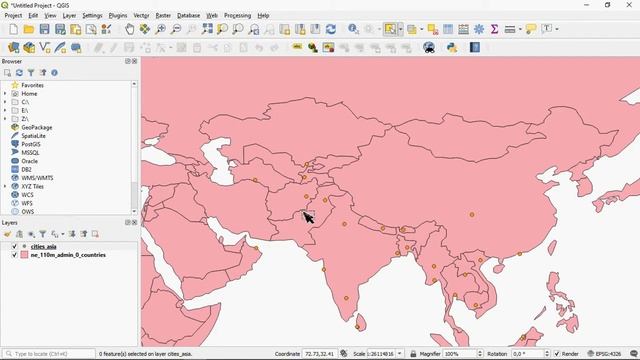Screen dimensions: 640x360
Task: Zoom to layer
Action: pos(238,29)
